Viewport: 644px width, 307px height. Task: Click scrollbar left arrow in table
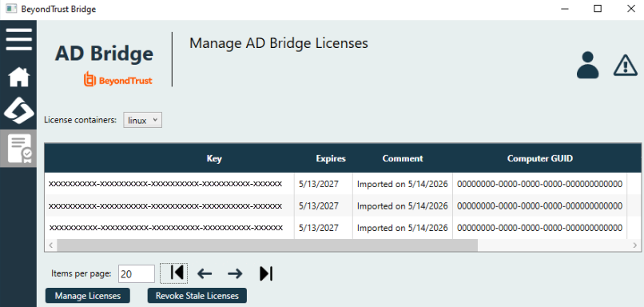51,245
